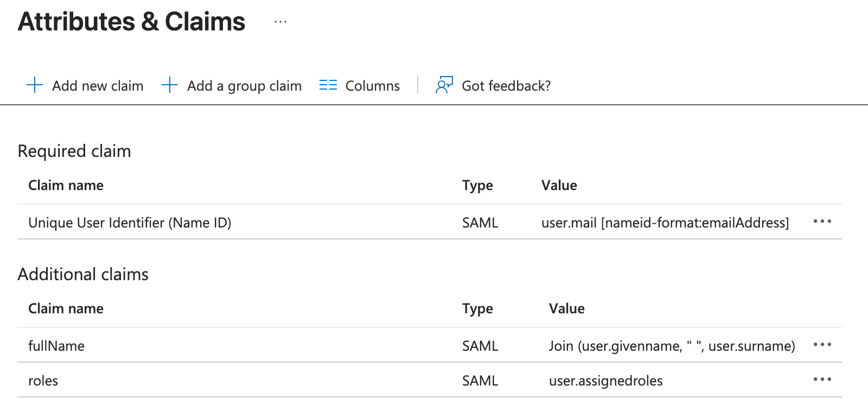Click the user.mail nameid-format value
Screen dimensions: 868x417
pyautogui.click(x=665, y=223)
